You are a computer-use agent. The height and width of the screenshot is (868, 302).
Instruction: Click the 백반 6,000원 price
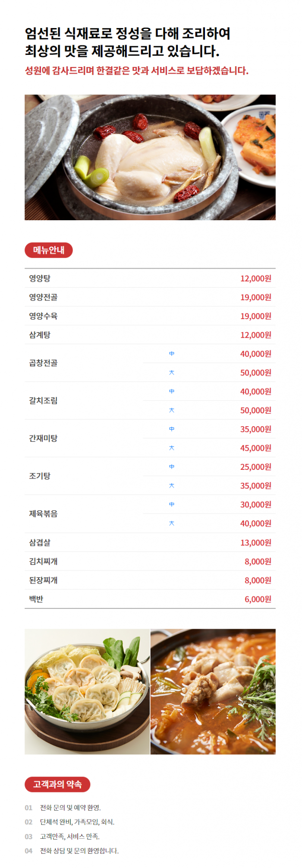pos(258,599)
